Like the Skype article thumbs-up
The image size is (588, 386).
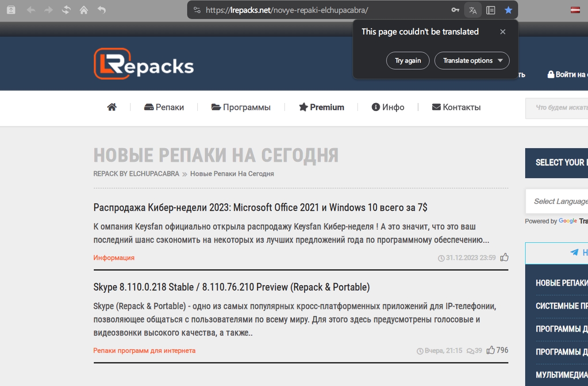click(x=491, y=350)
